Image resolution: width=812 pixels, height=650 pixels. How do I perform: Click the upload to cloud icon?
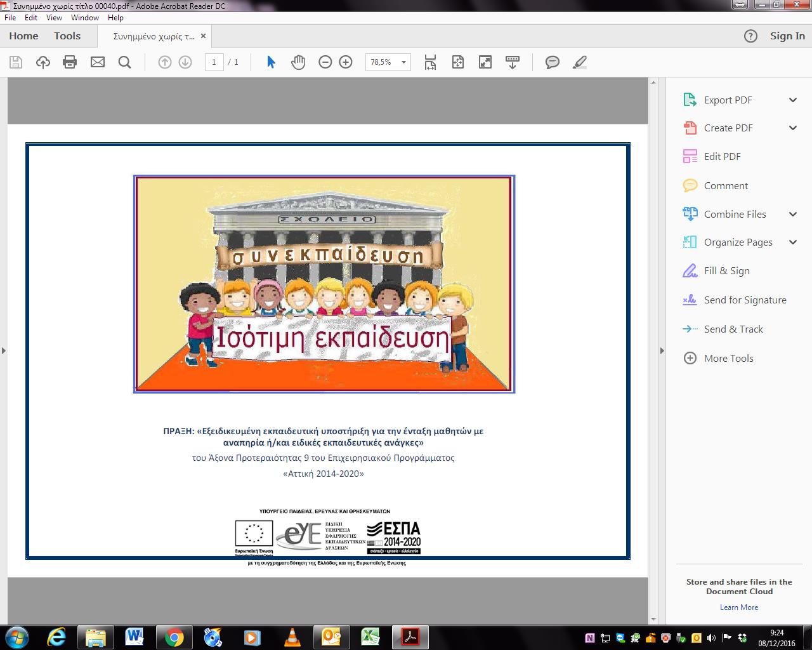[x=43, y=62]
